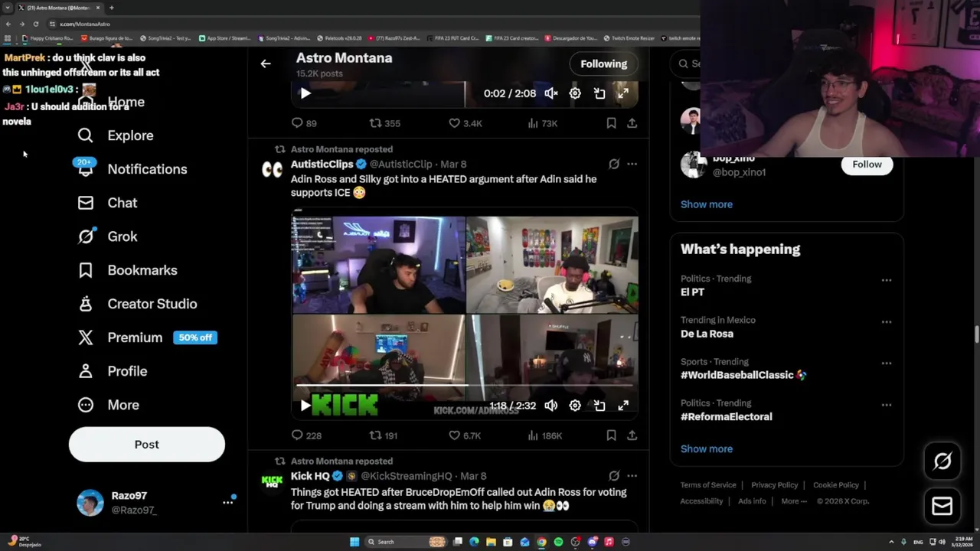Screen dimensions: 980x551
Task: Open the floating messages button at bottom right
Action: point(942,506)
